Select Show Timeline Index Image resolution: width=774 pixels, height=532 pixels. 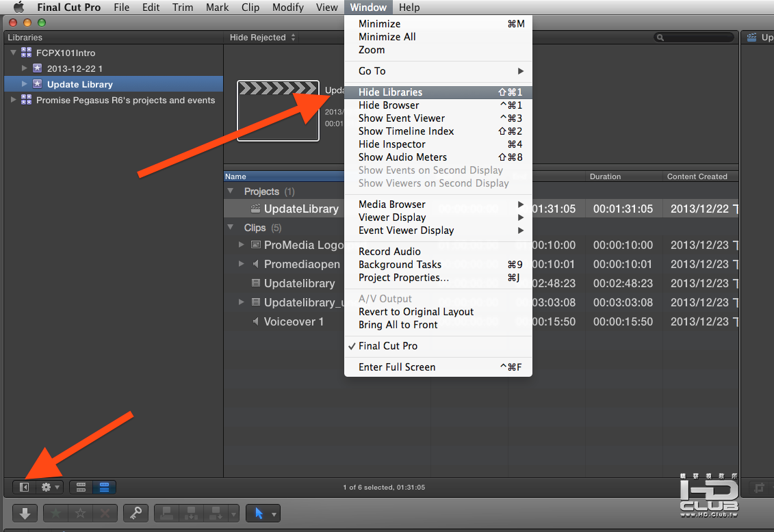[438, 131]
